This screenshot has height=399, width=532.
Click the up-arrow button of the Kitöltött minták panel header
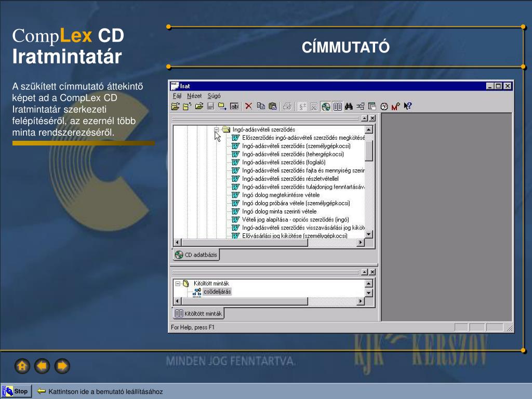coord(364,272)
